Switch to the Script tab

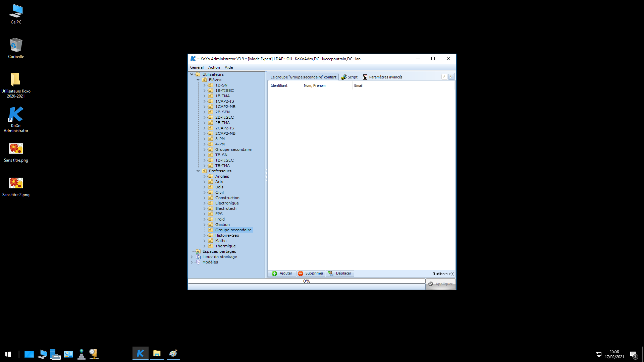click(x=350, y=77)
